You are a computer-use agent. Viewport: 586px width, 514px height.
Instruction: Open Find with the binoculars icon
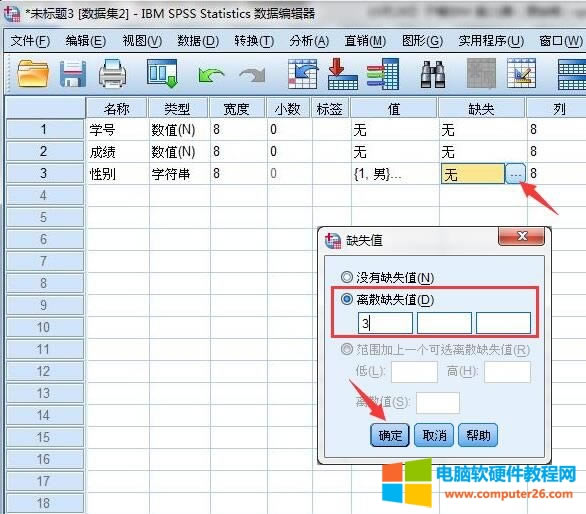pos(433,75)
